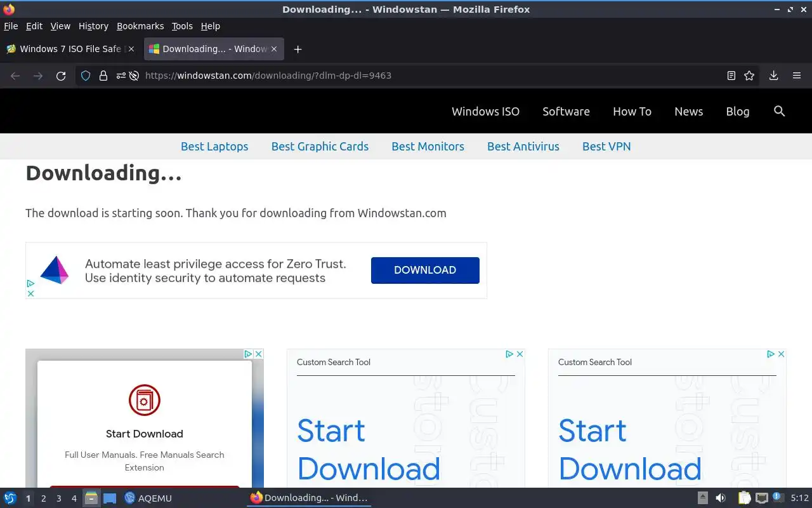The width and height of the screenshot is (812, 508).
Task: Click the show desktop taskbar icon
Action: point(110,498)
